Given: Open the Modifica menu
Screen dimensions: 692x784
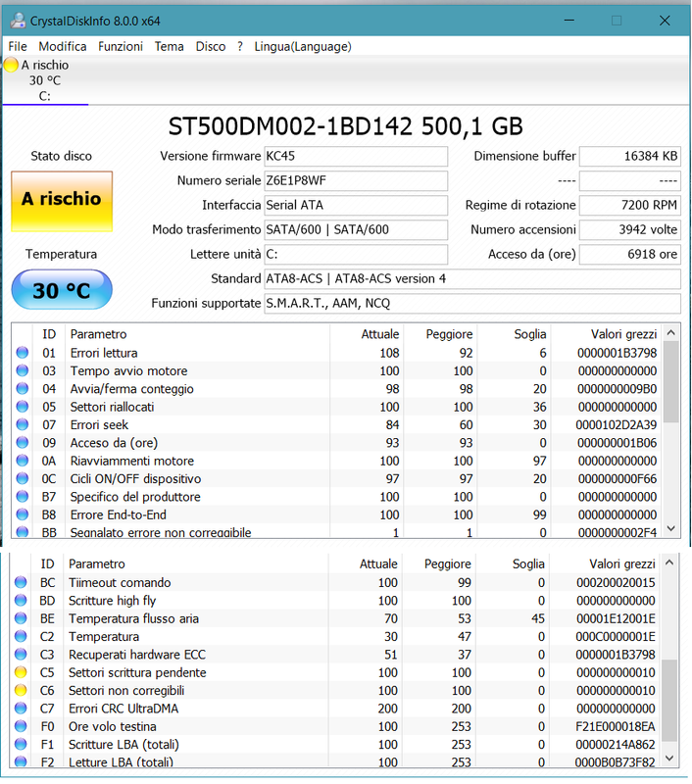Looking at the screenshot, I should coord(63,46).
